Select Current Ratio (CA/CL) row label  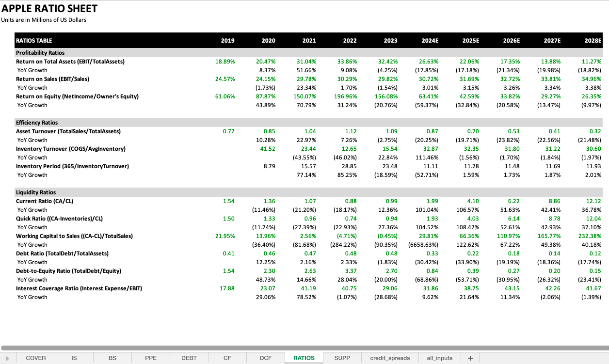pos(45,201)
